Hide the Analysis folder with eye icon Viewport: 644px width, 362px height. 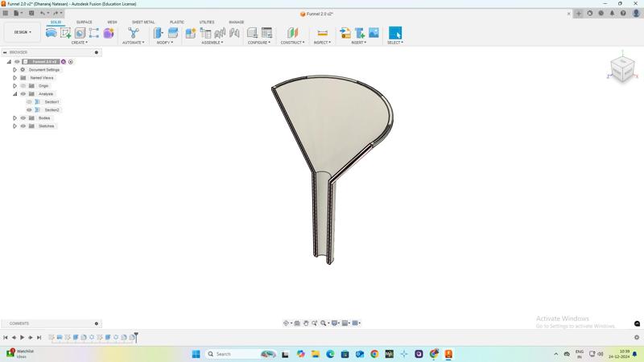[23, 94]
